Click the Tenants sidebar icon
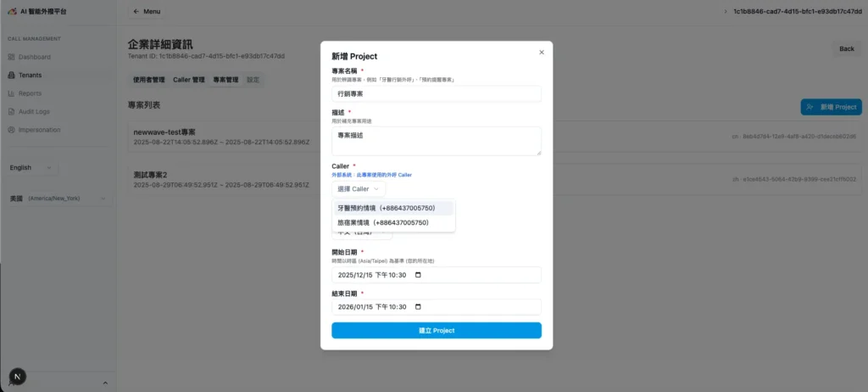 coord(11,76)
